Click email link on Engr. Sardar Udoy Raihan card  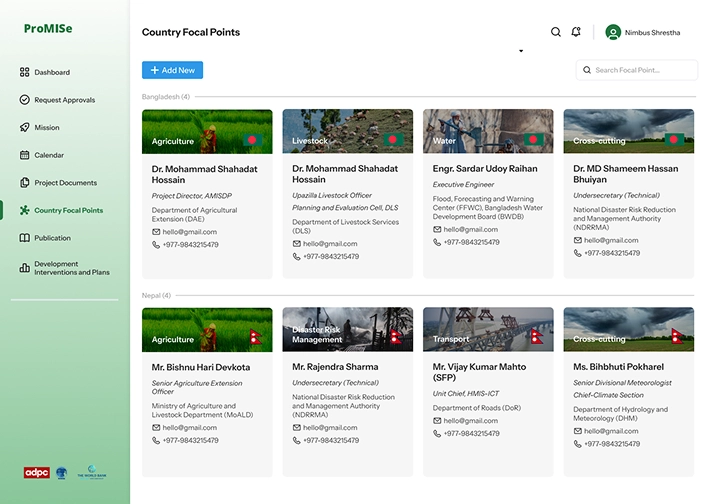tap(470, 230)
